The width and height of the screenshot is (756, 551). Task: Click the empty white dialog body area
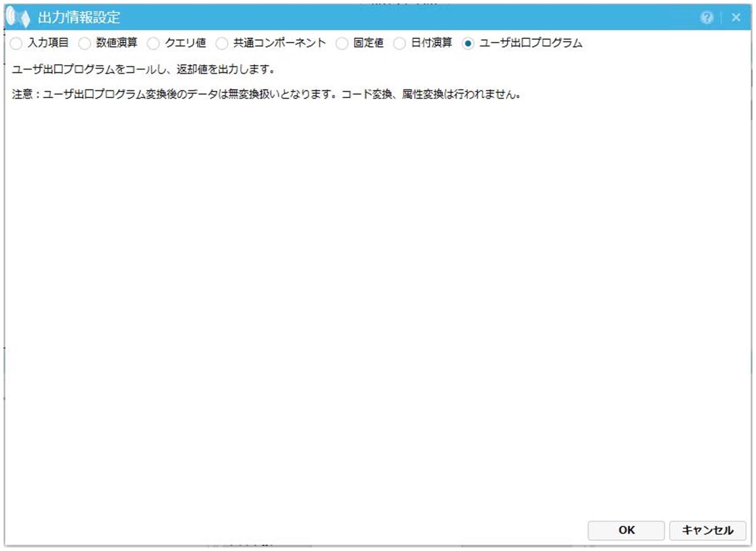pyautogui.click(x=377, y=302)
